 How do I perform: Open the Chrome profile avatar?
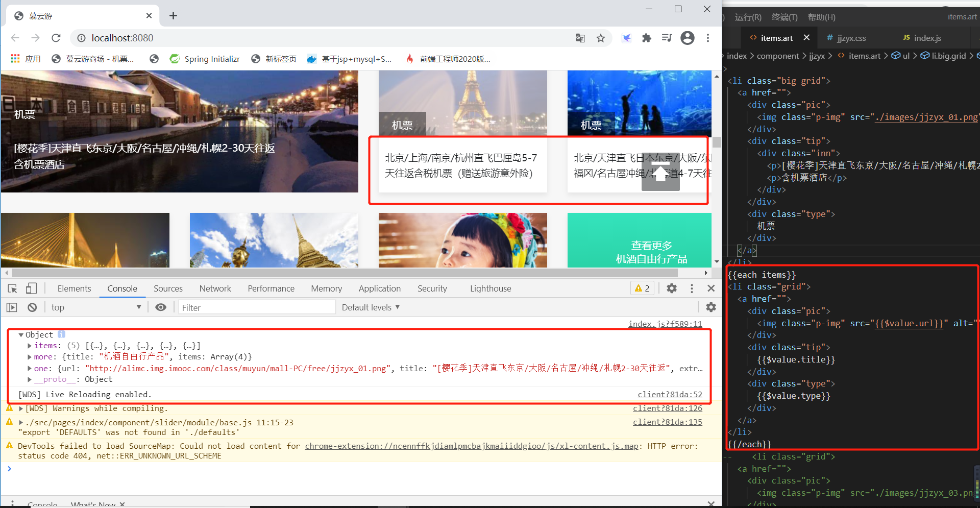pos(688,38)
